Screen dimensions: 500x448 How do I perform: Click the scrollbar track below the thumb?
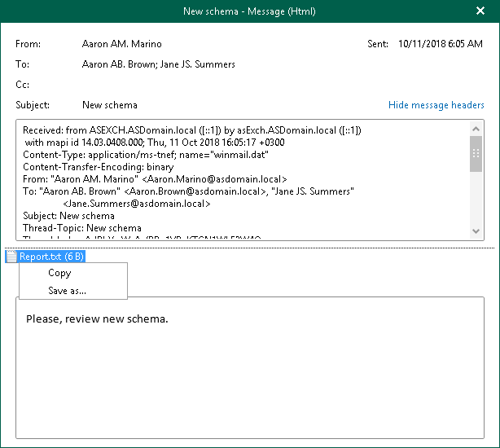pyautogui.click(x=476, y=200)
